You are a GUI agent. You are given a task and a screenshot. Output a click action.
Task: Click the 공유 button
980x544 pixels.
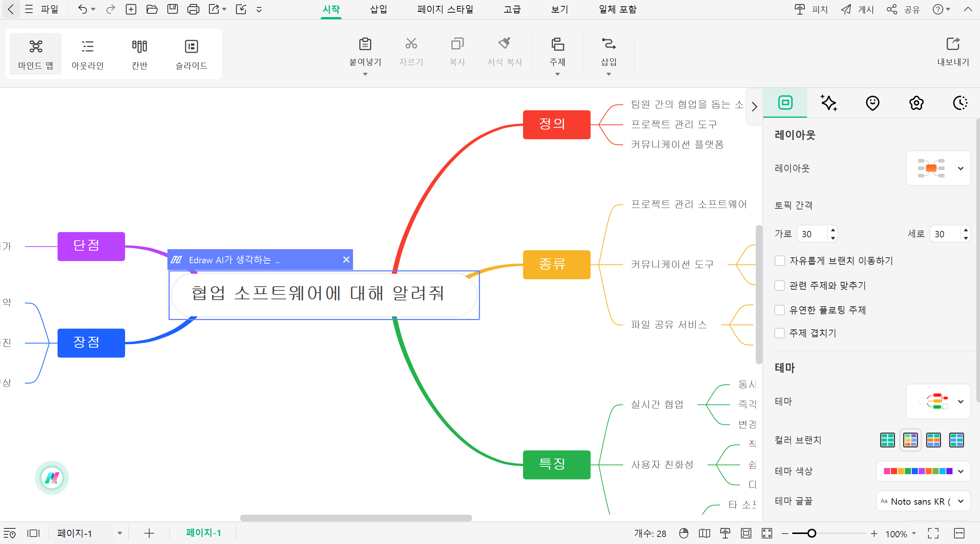[903, 9]
